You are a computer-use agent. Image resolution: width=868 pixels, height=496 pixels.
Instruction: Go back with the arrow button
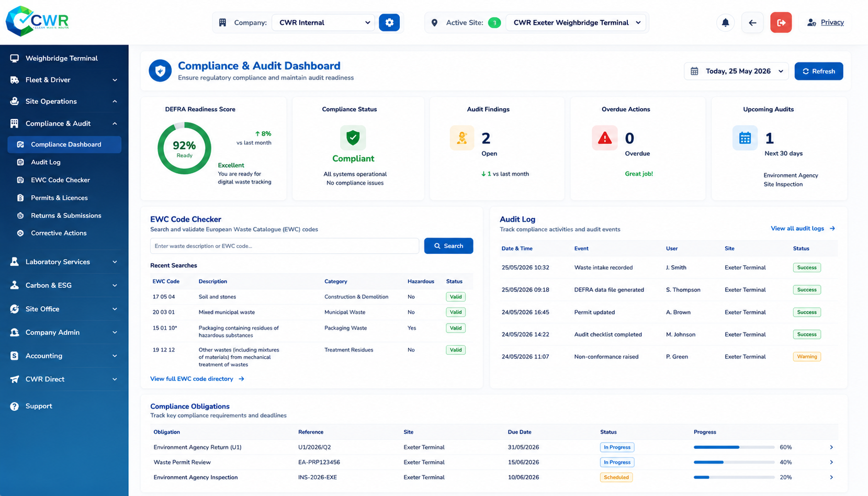pos(752,22)
